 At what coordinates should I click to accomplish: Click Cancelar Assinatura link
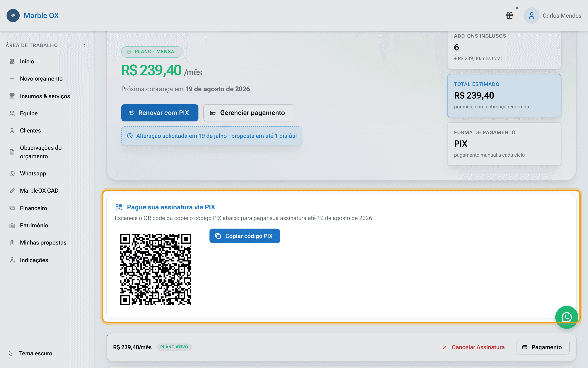473,347
